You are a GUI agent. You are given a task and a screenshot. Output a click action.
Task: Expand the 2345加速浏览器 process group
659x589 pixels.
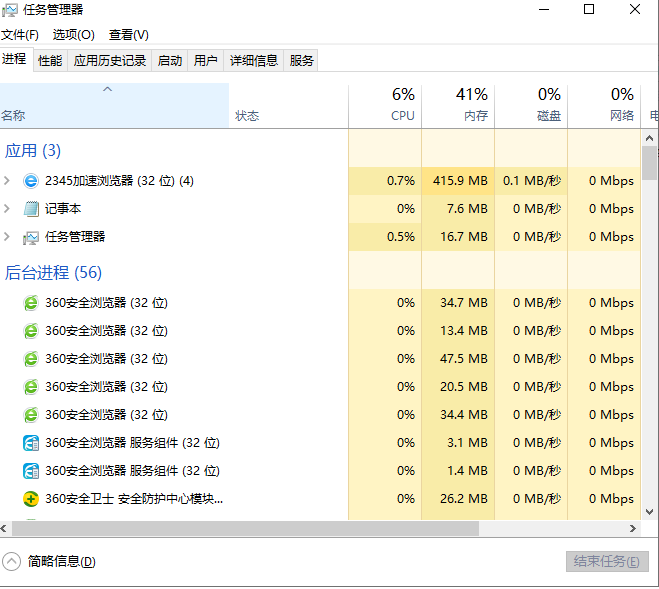click(8, 181)
